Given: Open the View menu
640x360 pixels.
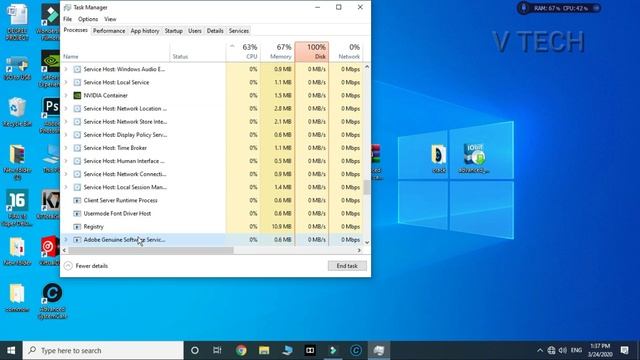Looking at the screenshot, I should pyautogui.click(x=110, y=19).
